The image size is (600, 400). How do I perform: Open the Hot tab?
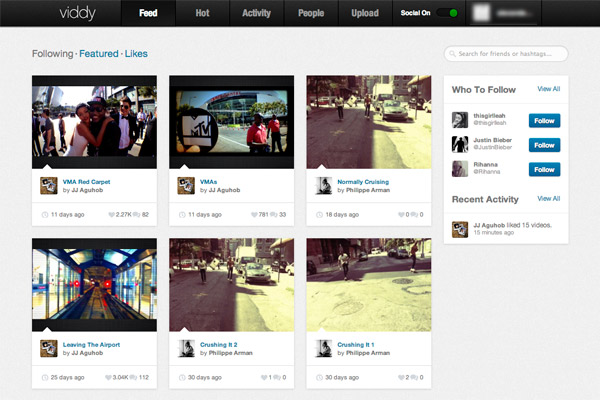(203, 14)
